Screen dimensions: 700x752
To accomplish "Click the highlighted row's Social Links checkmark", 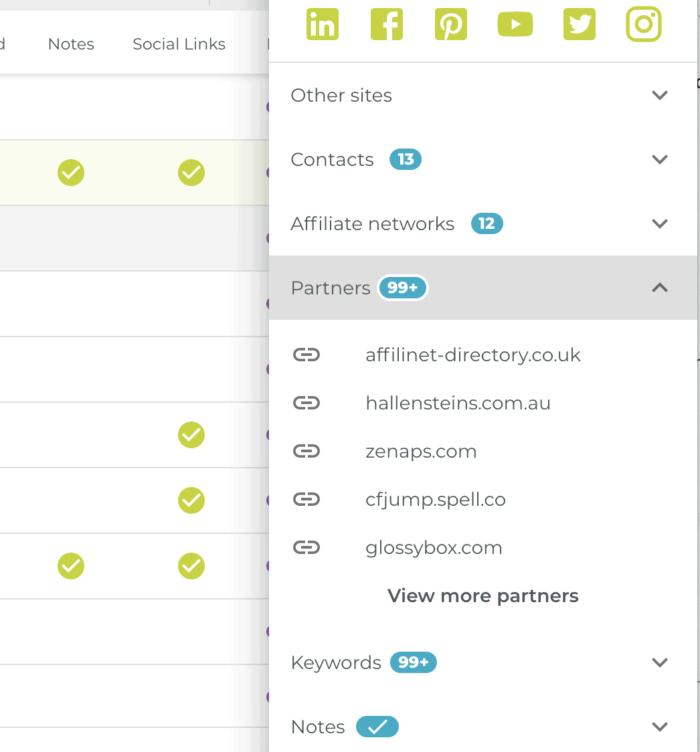I will pos(191,173).
